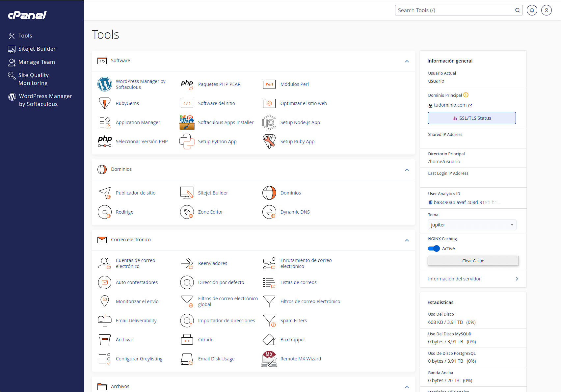Open the Listas de correos link
561x392 pixels.
click(x=298, y=282)
